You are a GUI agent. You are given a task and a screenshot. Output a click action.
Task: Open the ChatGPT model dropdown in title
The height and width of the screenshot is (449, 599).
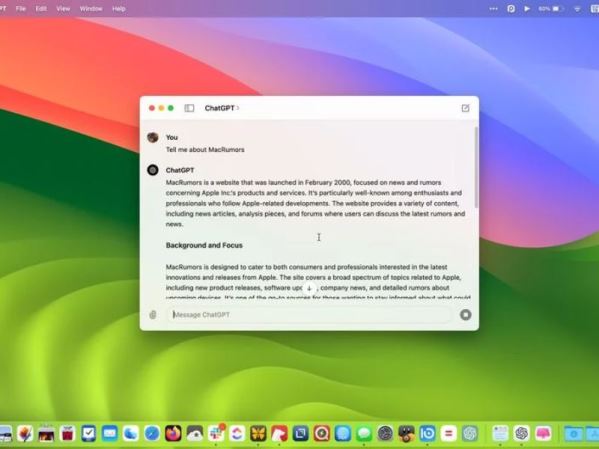[x=222, y=108]
